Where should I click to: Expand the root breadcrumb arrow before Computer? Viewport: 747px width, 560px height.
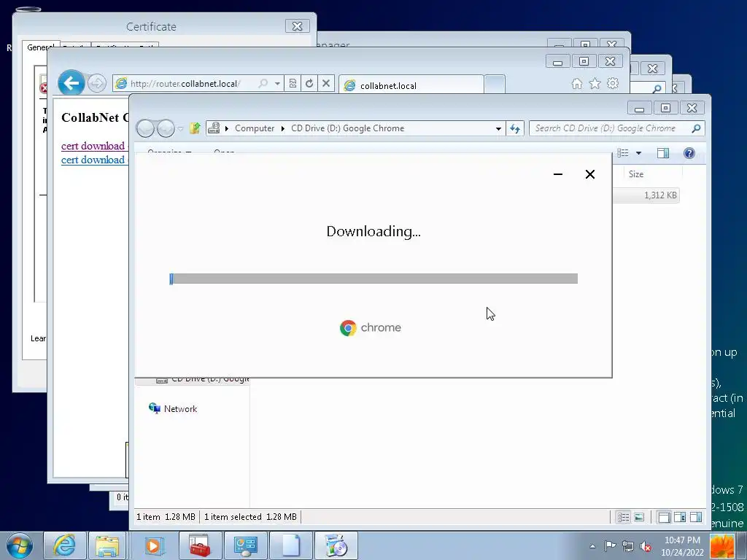[x=227, y=128]
